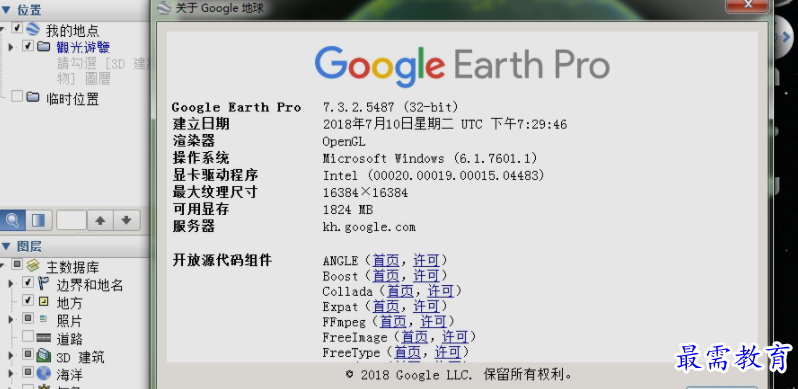798x389 pixels.
Task: Click the 地方 places square icon
Action: pos(44,301)
